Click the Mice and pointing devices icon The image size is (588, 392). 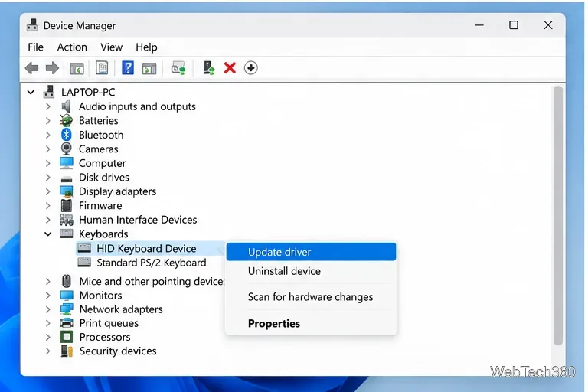pos(67,281)
